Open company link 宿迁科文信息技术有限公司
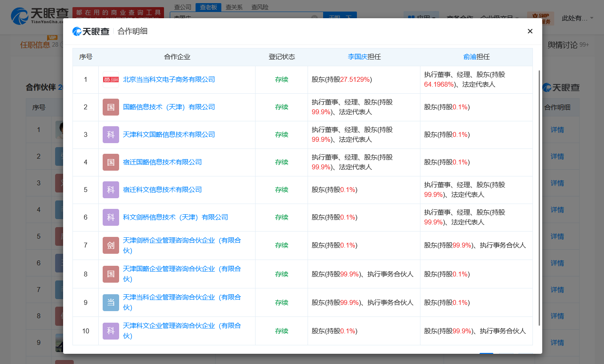This screenshot has width=604, height=364. (162, 190)
